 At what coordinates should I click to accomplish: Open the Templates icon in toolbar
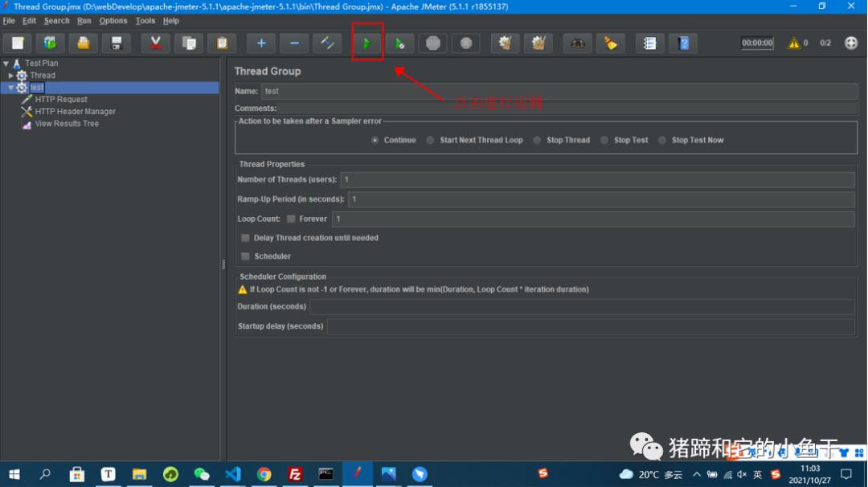(x=51, y=43)
